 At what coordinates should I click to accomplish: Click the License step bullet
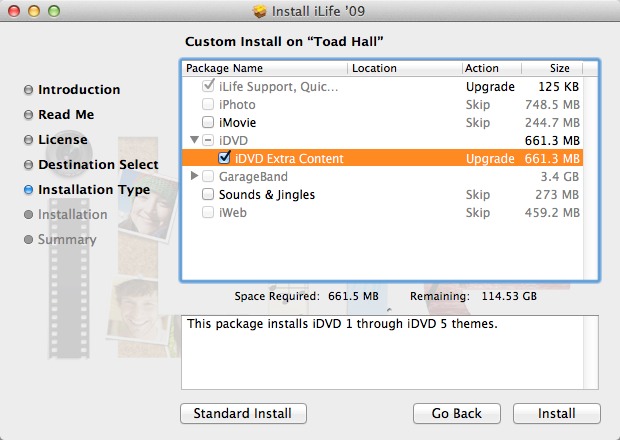click(29, 140)
